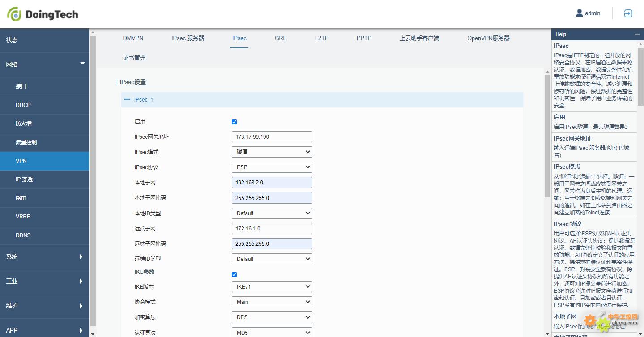The height and width of the screenshot is (337, 644).
Task: Click the 本地子网 input field
Action: pos(272,183)
